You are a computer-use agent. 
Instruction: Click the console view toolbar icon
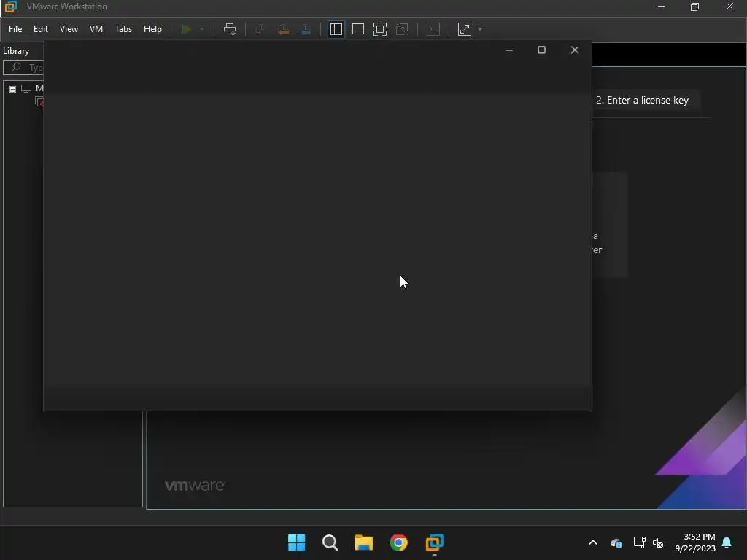click(x=433, y=29)
